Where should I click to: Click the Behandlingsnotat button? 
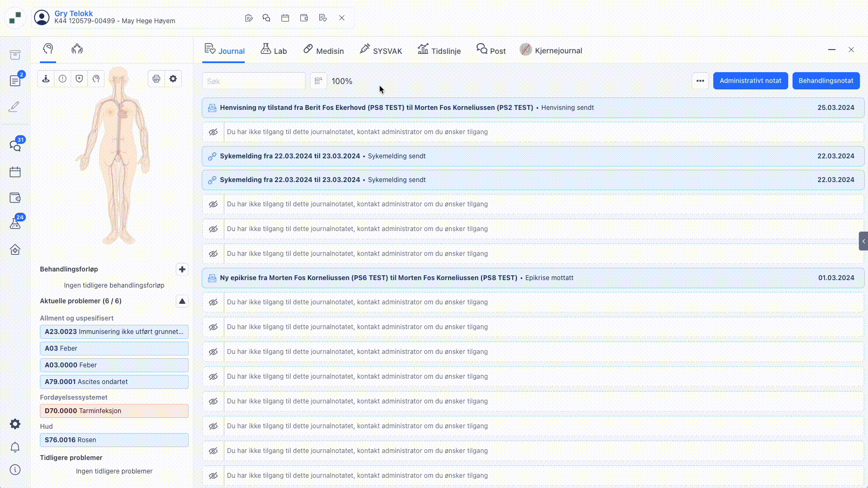click(x=826, y=81)
